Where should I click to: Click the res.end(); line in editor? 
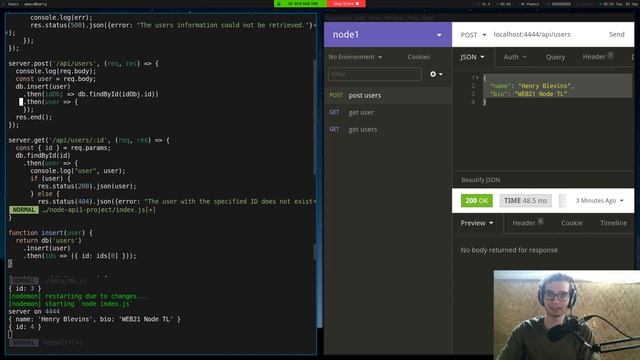(34, 117)
